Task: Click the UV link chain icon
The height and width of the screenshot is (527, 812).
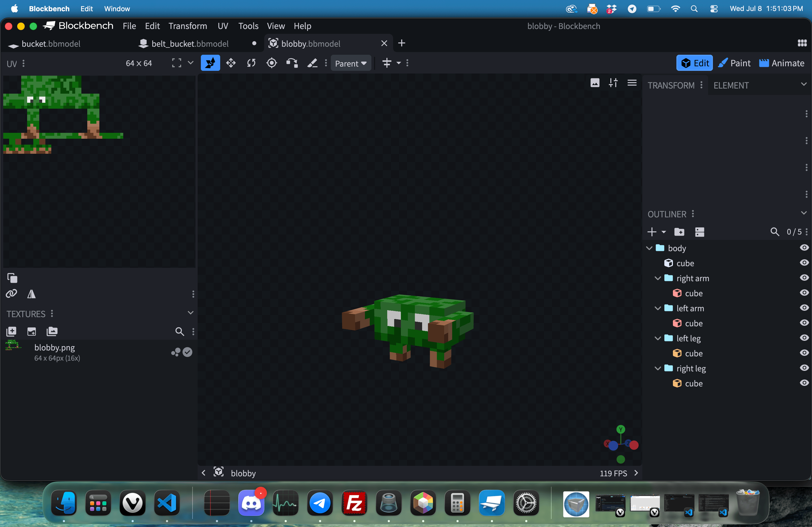Action: point(11,294)
